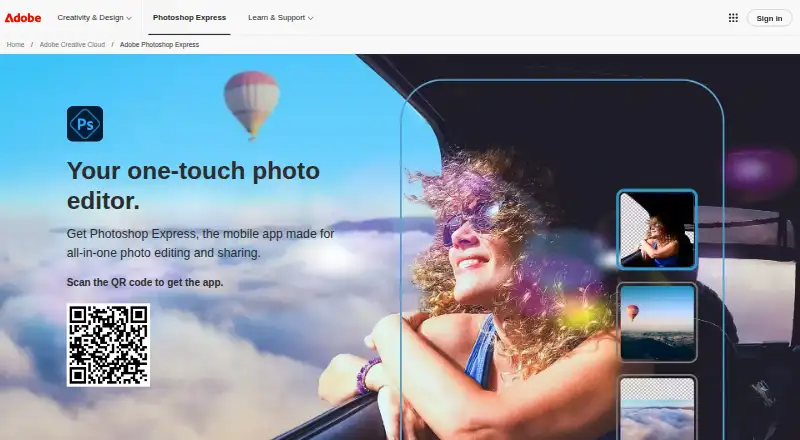Screen dimensions: 800x440
Task: Click Adobe Photoshop Express breadcrumb text
Action: 159,45
